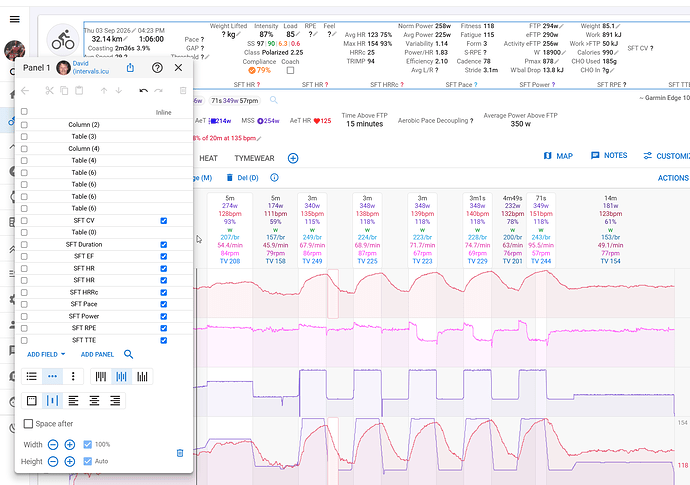The image size is (690, 485).
Task: Open the MAP view
Action: (x=558, y=156)
